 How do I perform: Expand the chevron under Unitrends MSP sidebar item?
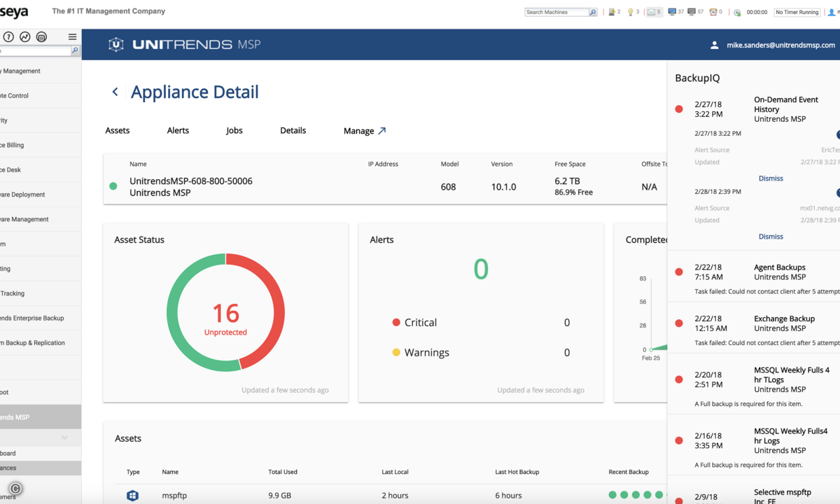(64, 437)
